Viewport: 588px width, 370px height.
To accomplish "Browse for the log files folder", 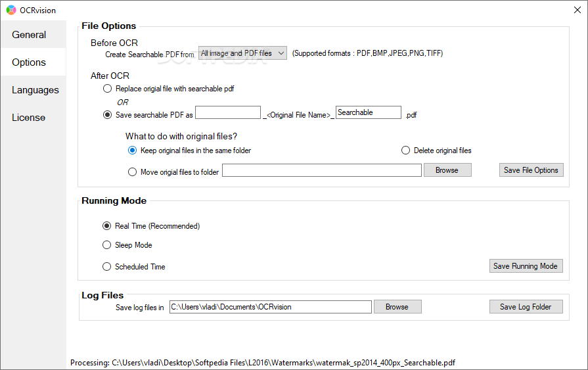I will point(397,307).
